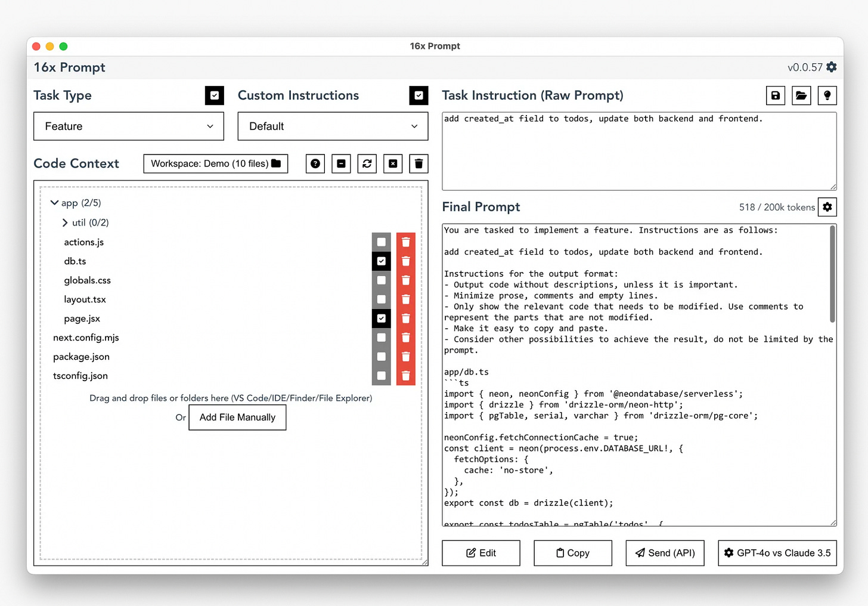The image size is (868, 606).
Task: Toggle the Custom Instructions checkbox
Action: point(418,95)
